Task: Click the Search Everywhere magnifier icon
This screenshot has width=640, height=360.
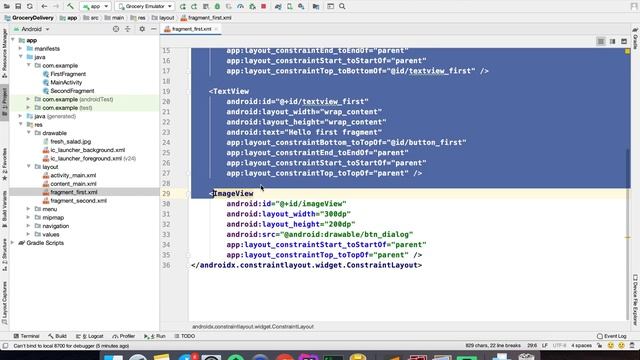Action: point(342,7)
